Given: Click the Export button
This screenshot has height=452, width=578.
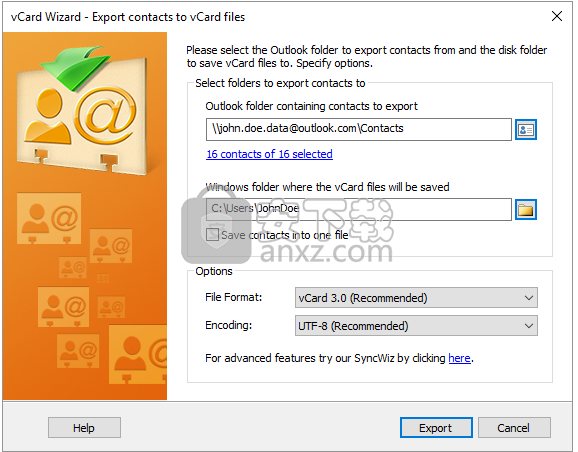Looking at the screenshot, I should point(436,428).
